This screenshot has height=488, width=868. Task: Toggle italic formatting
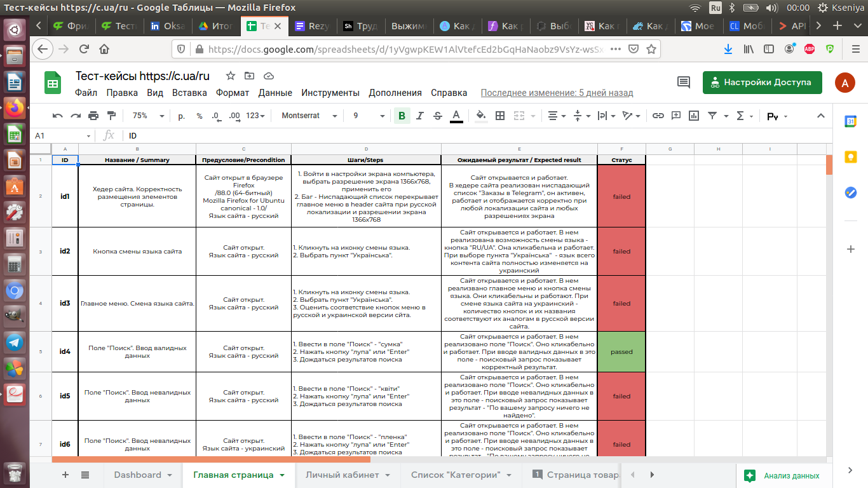[419, 116]
